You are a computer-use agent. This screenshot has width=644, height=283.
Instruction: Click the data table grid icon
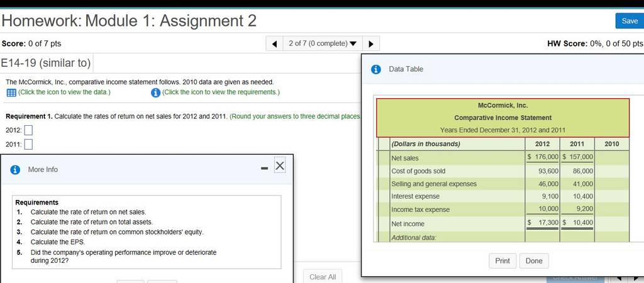click(11, 93)
